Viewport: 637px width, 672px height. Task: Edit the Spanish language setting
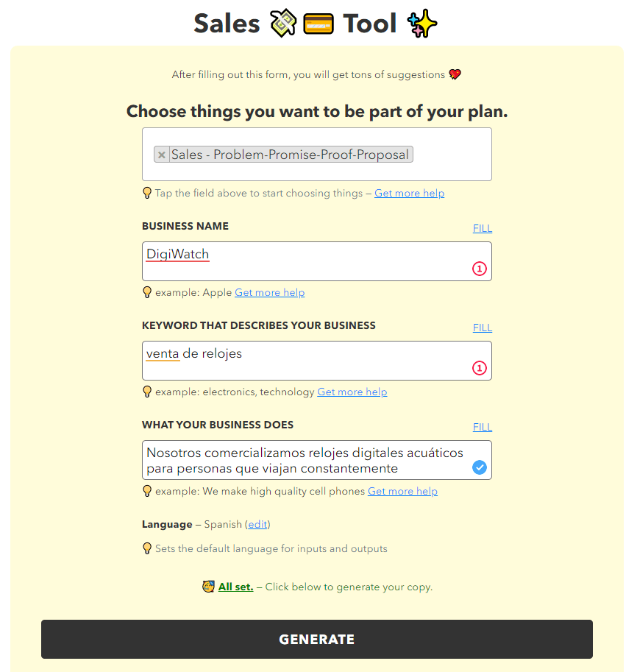click(x=257, y=525)
